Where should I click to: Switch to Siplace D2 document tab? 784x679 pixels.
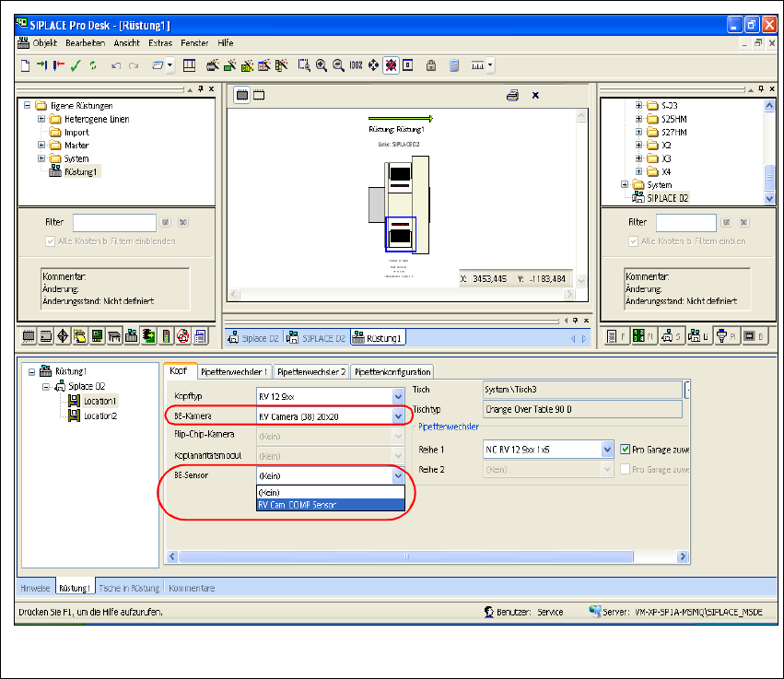[253, 338]
